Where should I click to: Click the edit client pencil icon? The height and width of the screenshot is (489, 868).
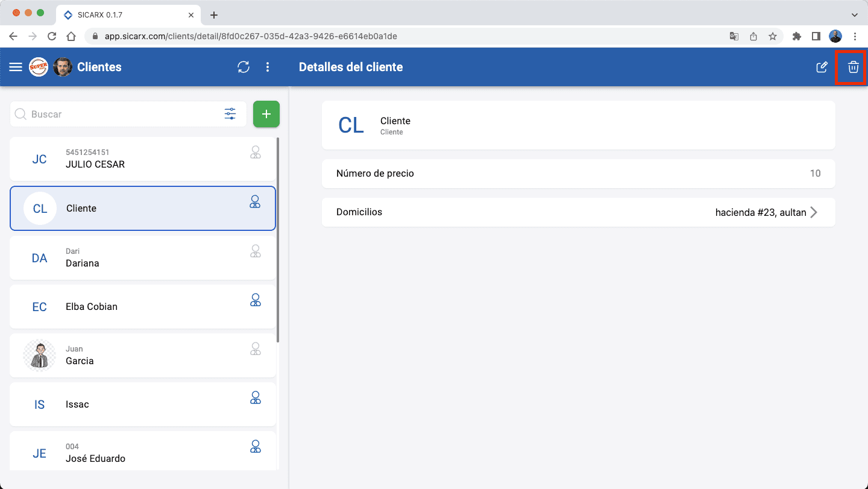[822, 67]
